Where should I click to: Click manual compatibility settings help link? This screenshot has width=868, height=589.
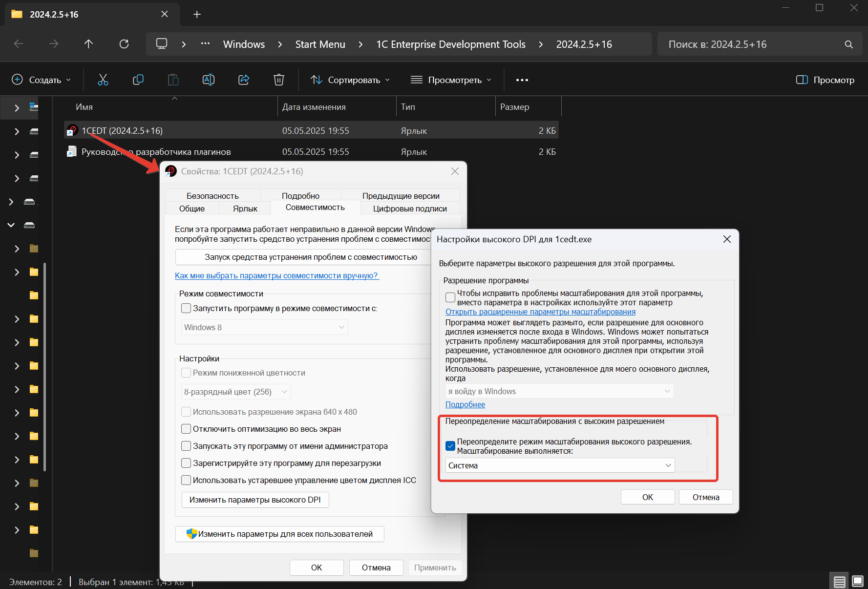point(276,275)
